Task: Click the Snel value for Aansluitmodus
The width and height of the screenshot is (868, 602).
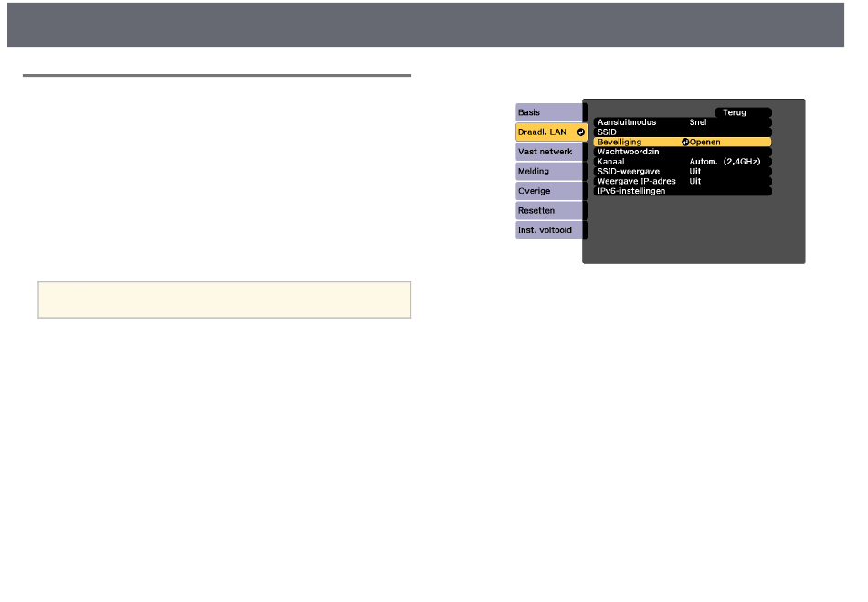Action: coord(697,122)
